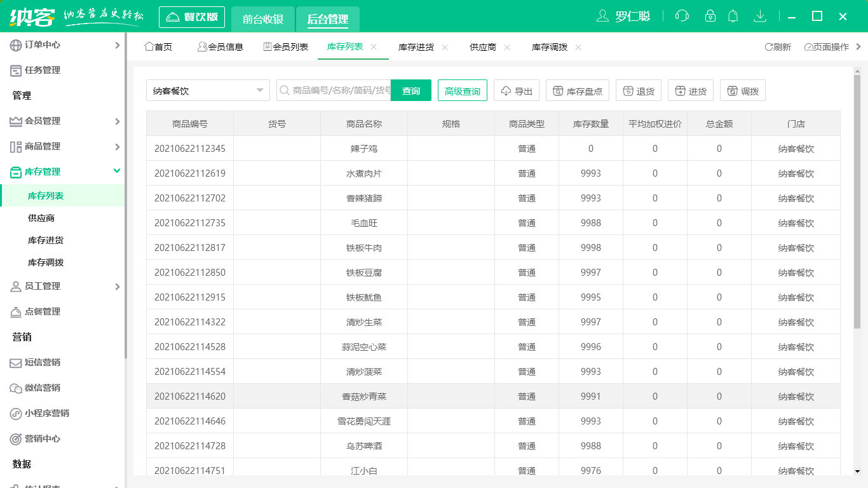Expand the 会员管理 sidebar menu
Screen dimensions: 868x488
64,121
